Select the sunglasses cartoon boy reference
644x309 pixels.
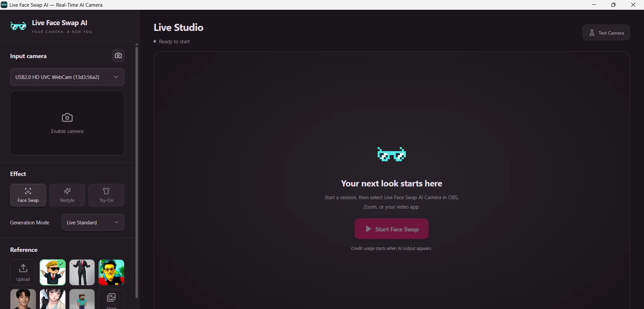coord(53,272)
